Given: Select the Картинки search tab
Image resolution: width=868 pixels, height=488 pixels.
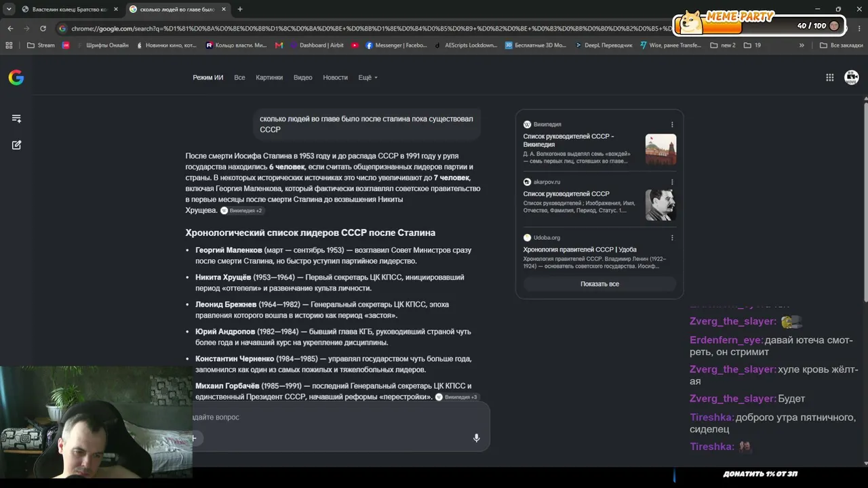Looking at the screenshot, I should tap(269, 77).
